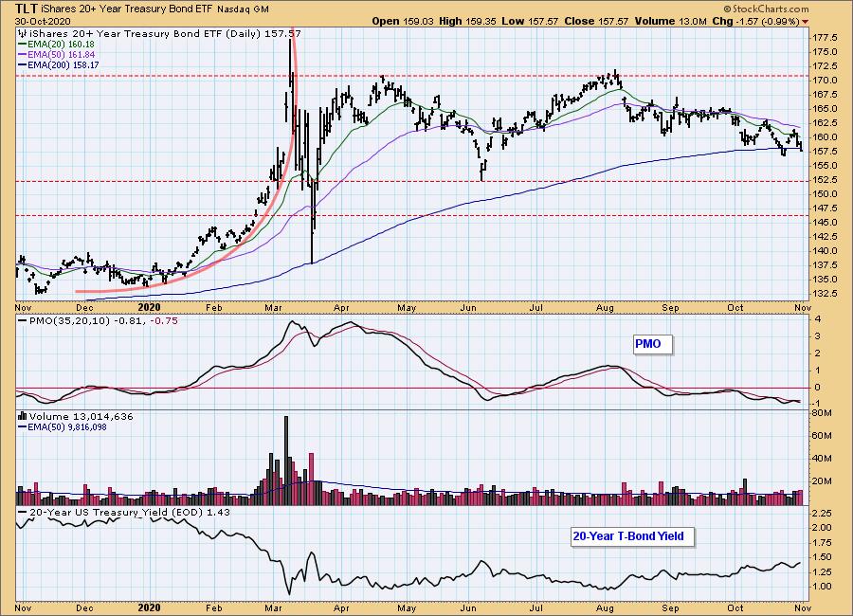The width and height of the screenshot is (853, 616).
Task: Click the candlestick icon in the price legend
Action: coord(23,33)
